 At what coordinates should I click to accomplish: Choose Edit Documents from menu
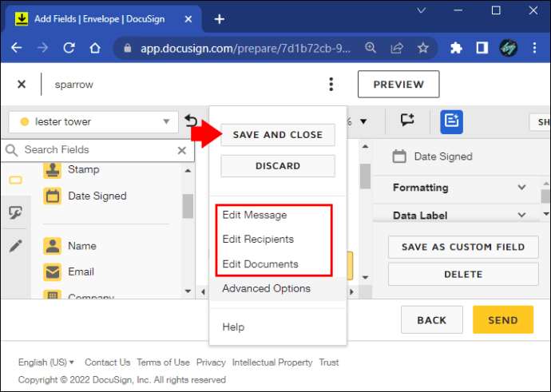point(260,263)
